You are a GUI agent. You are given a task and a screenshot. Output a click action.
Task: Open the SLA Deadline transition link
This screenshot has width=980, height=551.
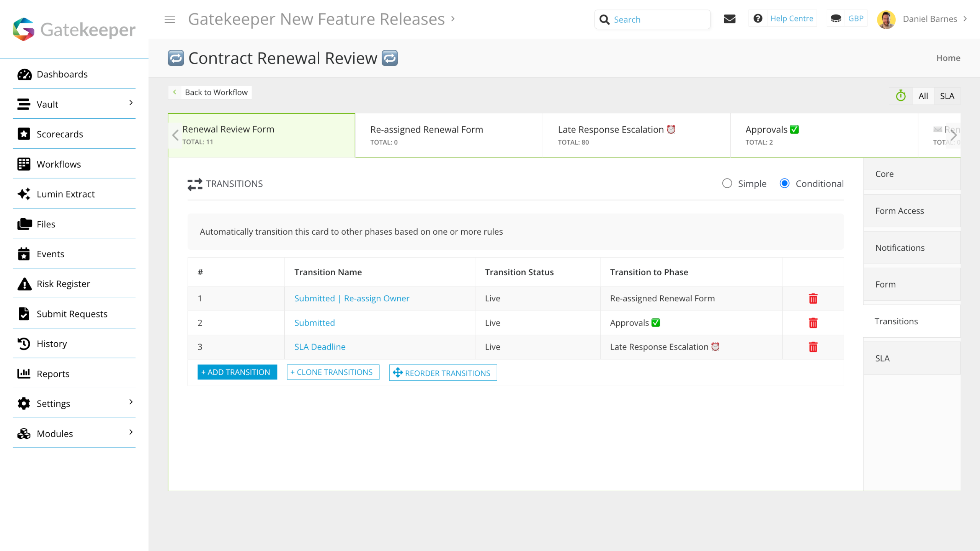(x=320, y=347)
